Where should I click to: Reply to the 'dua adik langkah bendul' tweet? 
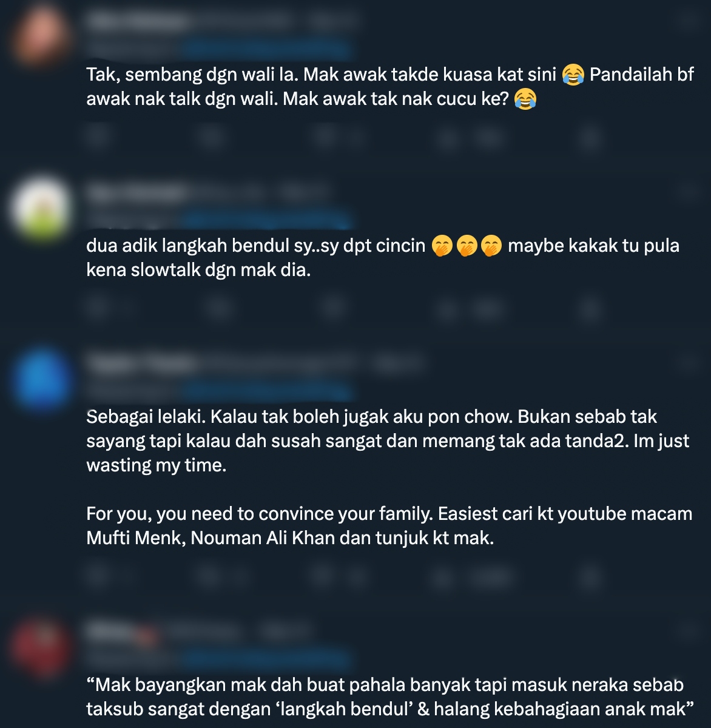pyautogui.click(x=97, y=309)
